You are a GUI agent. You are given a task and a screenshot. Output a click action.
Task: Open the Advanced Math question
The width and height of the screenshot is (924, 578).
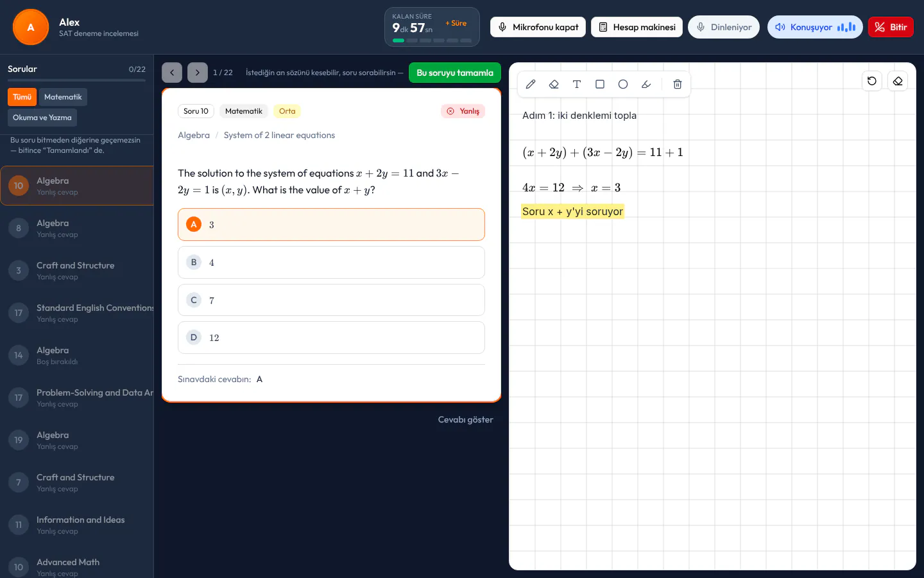tap(77, 563)
